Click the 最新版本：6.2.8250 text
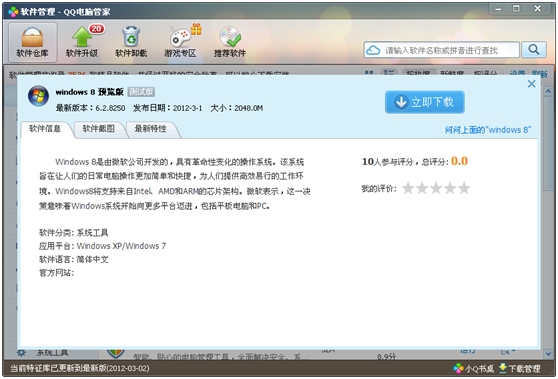Image resolution: width=558 pixels, height=379 pixels. (x=90, y=108)
